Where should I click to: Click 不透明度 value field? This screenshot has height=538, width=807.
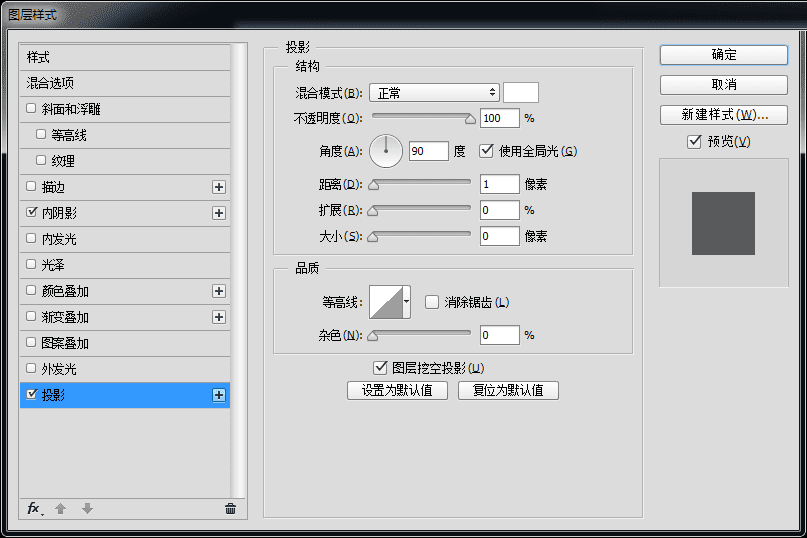500,118
